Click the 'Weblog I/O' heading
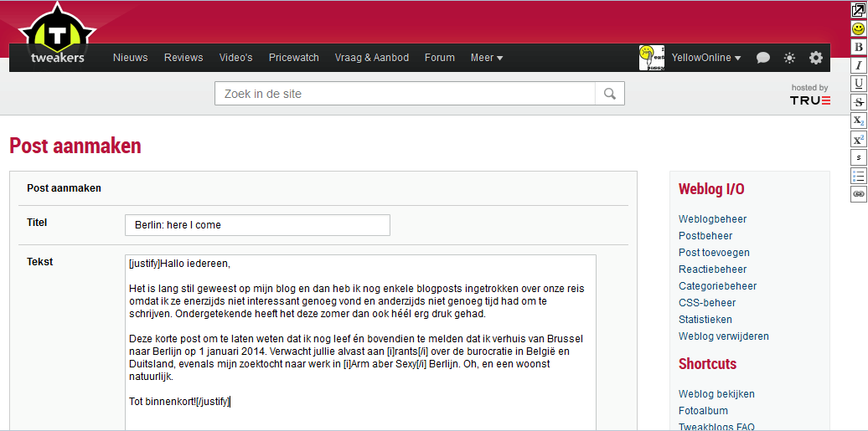 click(711, 189)
